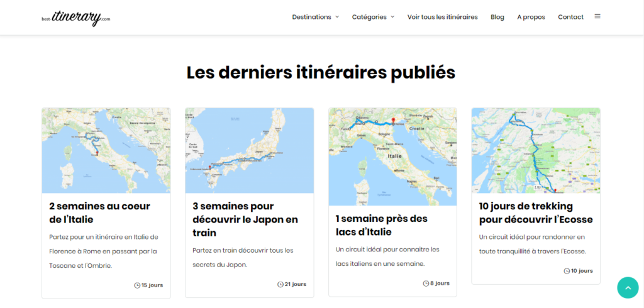Click the clock icon beside 21 jours
Image resolution: width=644 pixels, height=308 pixels.
(x=280, y=284)
